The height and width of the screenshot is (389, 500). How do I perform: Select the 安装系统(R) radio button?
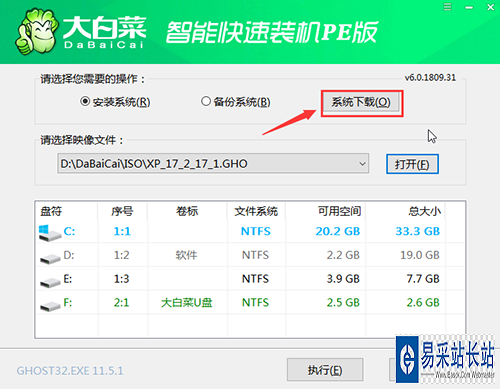(x=115, y=101)
